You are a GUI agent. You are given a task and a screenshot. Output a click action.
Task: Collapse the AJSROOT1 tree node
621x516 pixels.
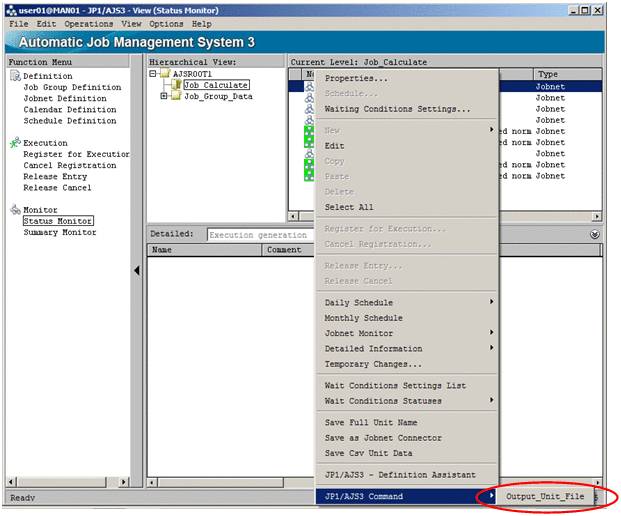point(152,74)
